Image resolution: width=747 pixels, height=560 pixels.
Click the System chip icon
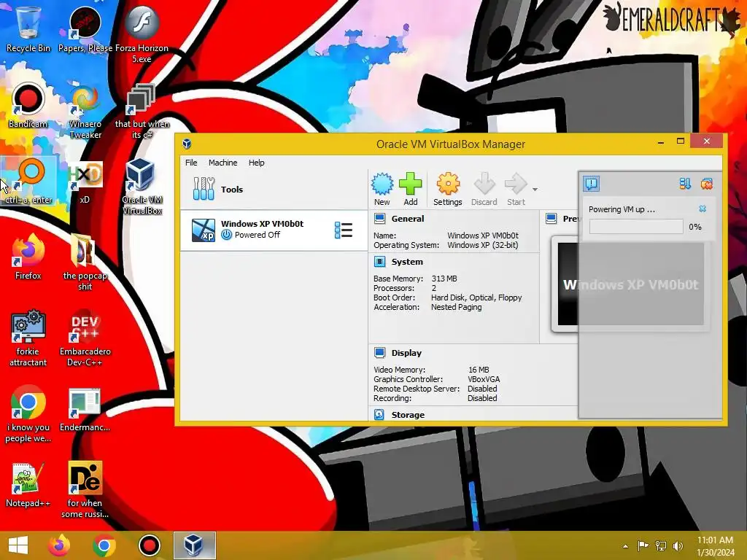coord(379,262)
